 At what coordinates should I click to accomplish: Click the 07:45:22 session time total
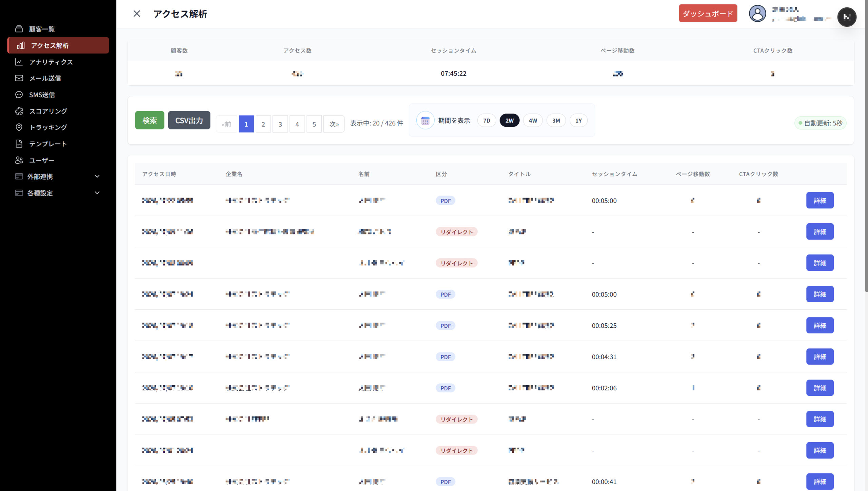click(x=453, y=74)
